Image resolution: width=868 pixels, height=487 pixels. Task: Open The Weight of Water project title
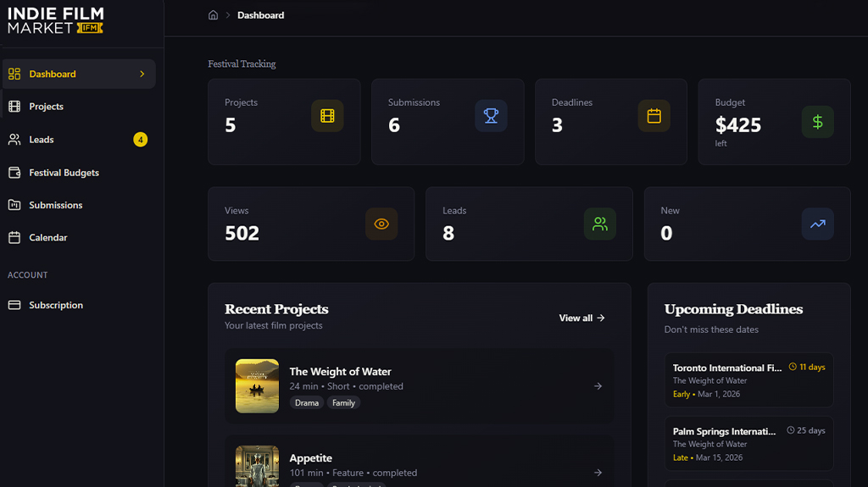pos(341,371)
